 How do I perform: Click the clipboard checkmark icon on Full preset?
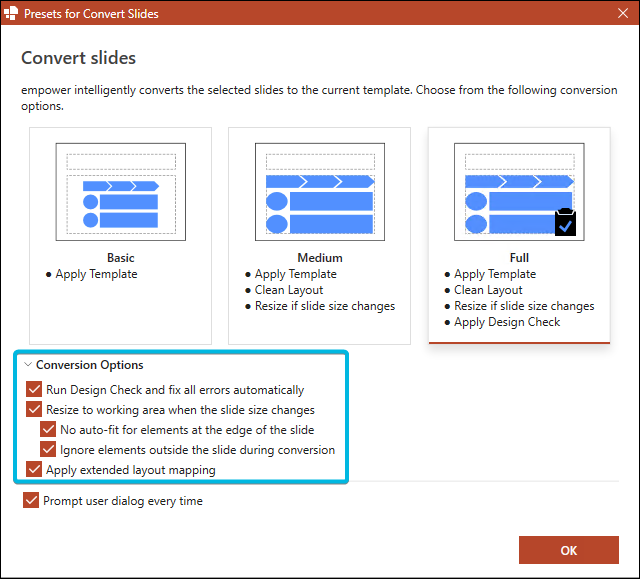(x=565, y=222)
